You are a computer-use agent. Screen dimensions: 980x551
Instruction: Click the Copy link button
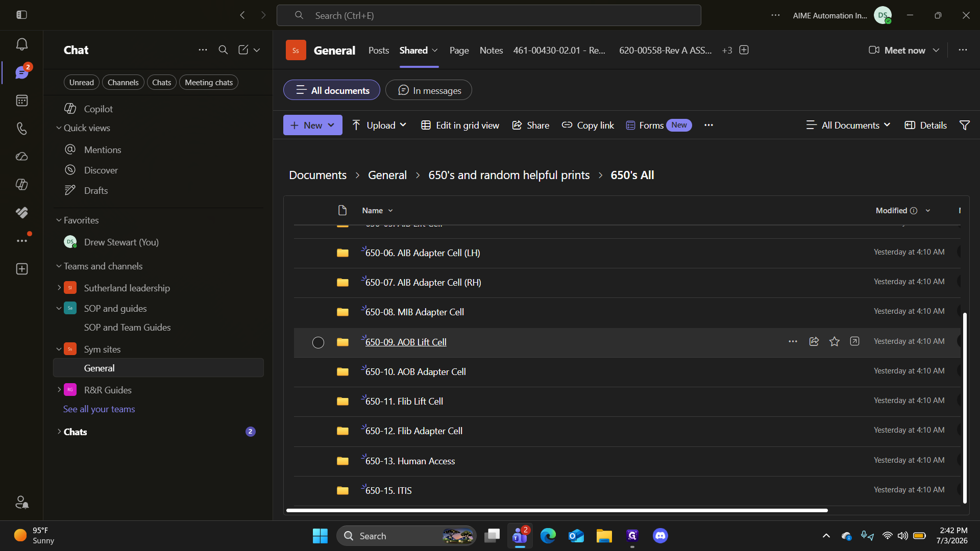(587, 125)
